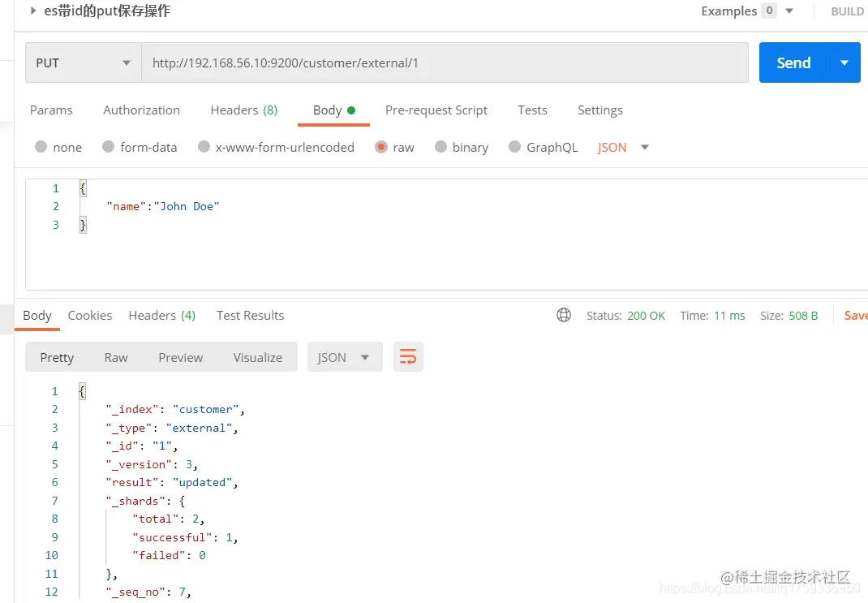
Task: Switch to the Authorization tab
Action: [142, 110]
